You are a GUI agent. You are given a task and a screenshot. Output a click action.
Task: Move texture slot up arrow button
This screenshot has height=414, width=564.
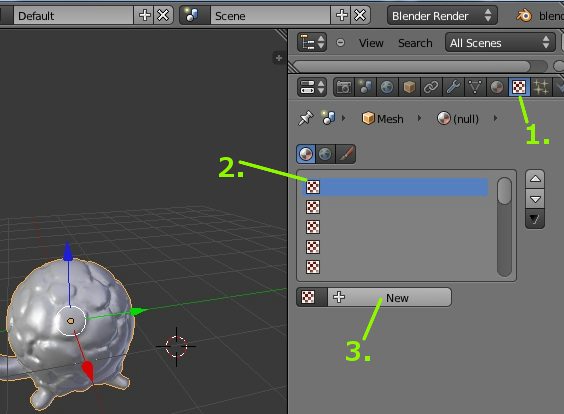point(535,179)
